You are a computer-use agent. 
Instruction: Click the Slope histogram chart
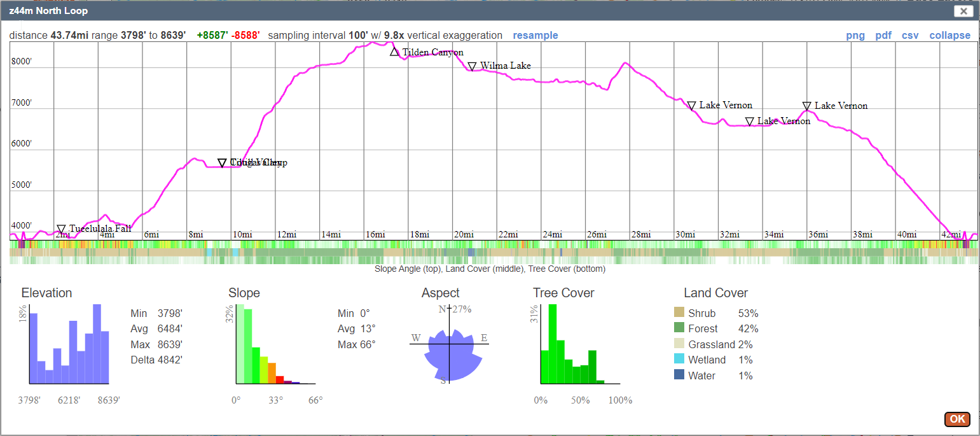[276, 344]
